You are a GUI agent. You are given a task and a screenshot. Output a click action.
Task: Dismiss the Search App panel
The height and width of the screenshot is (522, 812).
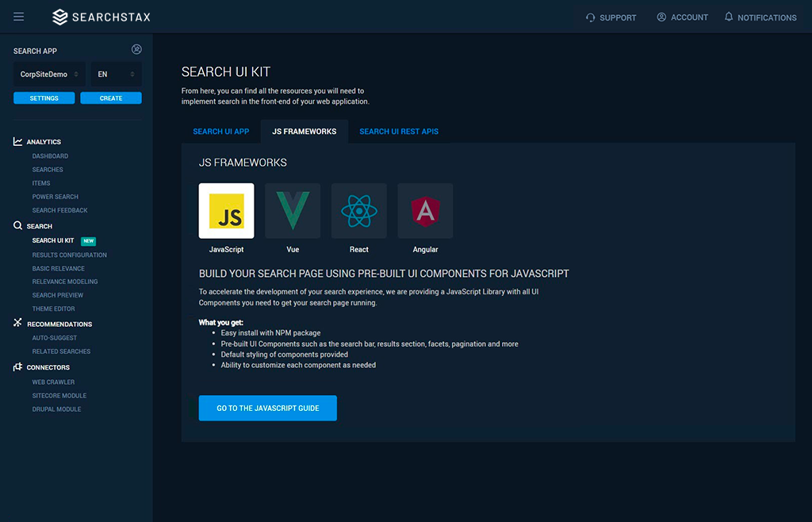click(x=136, y=48)
